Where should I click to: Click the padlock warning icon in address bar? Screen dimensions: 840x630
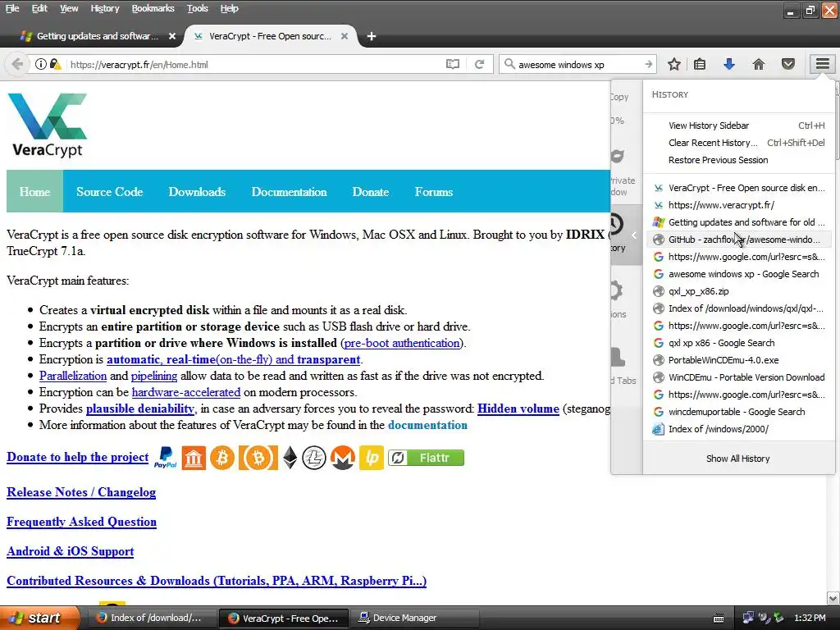pyautogui.click(x=55, y=64)
